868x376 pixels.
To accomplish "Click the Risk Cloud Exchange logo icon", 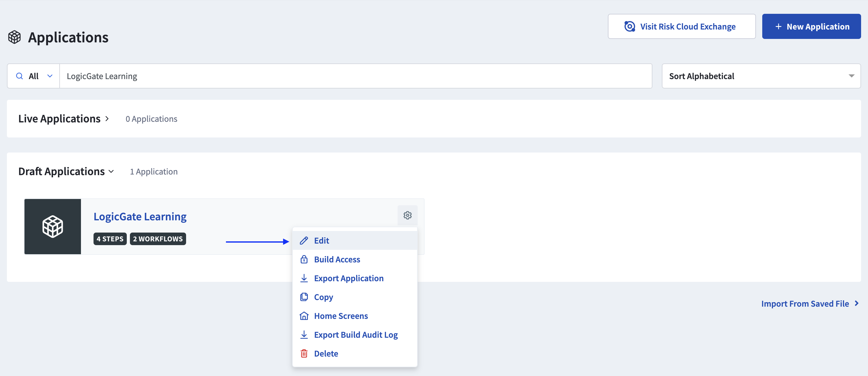I will (630, 26).
